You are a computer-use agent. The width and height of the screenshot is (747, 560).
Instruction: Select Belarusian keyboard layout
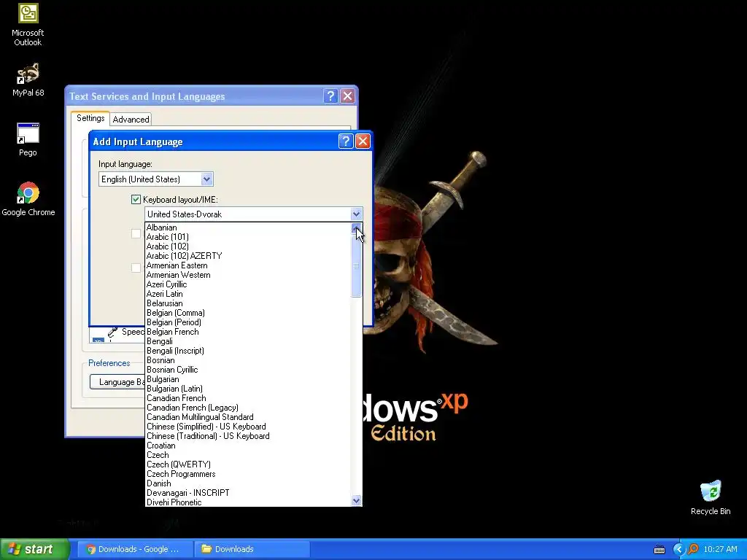point(248,303)
